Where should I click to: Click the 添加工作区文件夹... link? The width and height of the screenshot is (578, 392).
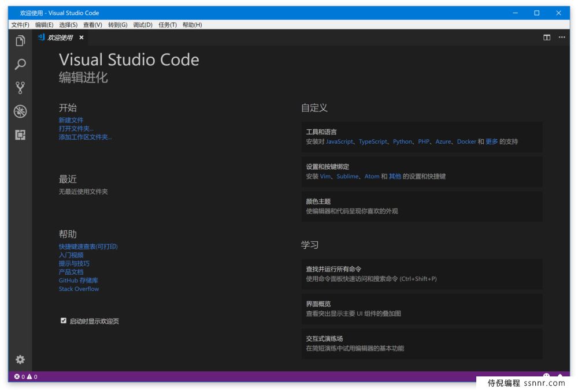[85, 137]
